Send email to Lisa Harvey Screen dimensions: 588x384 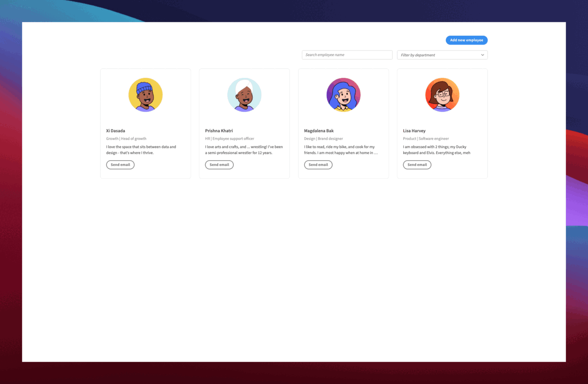coord(417,165)
